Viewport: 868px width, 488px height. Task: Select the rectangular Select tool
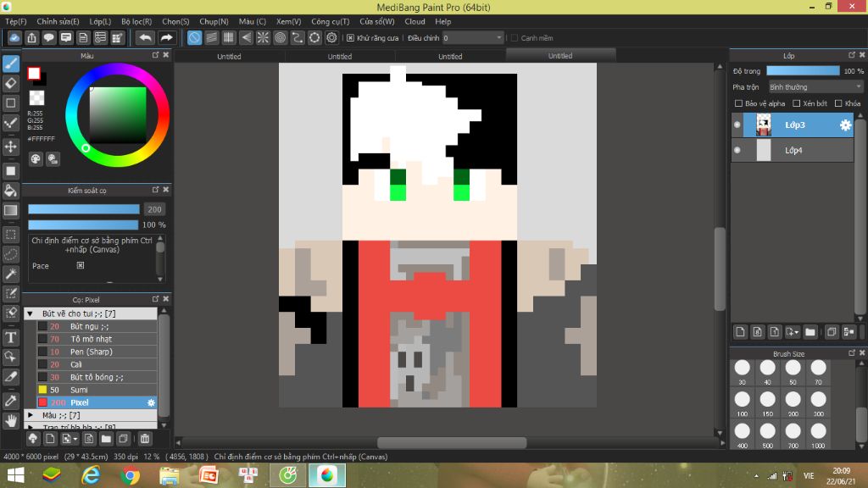tap(10, 234)
